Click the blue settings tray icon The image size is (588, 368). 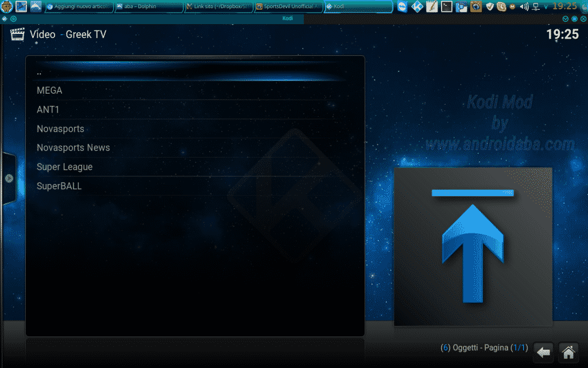461,6
